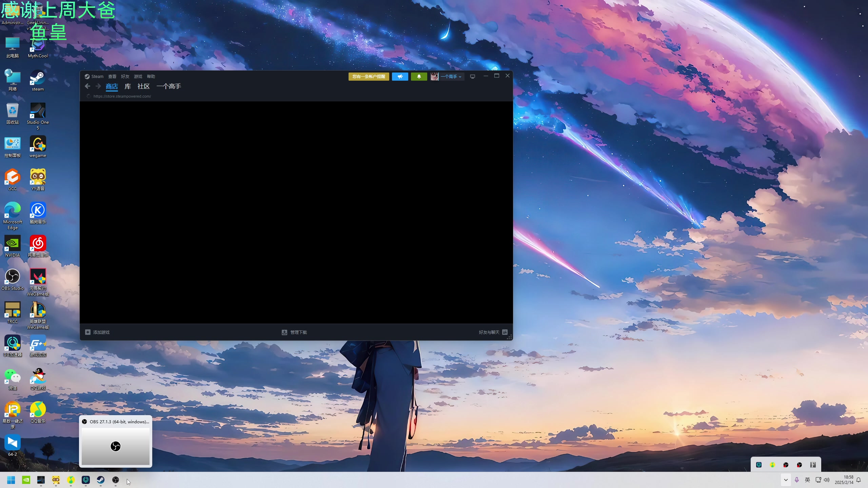Select 英雄联盟 WeGame版 desktop icon
The image size is (868, 488).
coord(38,316)
